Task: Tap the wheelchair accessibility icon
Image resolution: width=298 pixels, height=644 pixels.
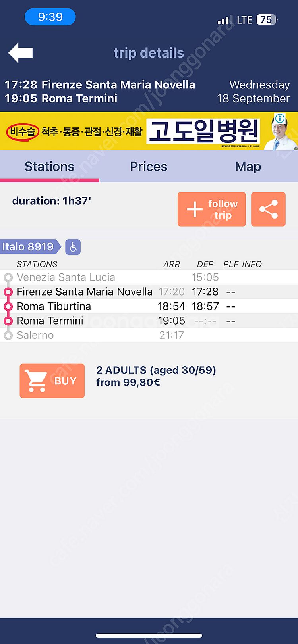Action: click(x=73, y=247)
